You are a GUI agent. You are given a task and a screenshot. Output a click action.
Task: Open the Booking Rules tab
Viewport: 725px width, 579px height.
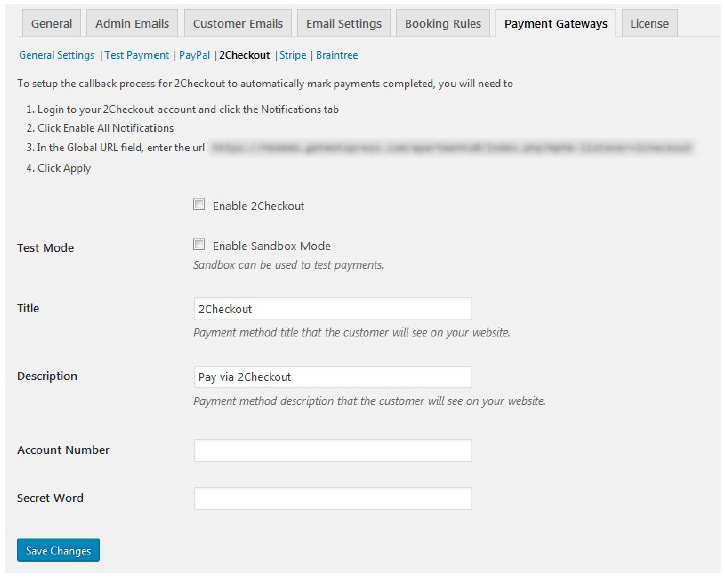[x=442, y=24]
